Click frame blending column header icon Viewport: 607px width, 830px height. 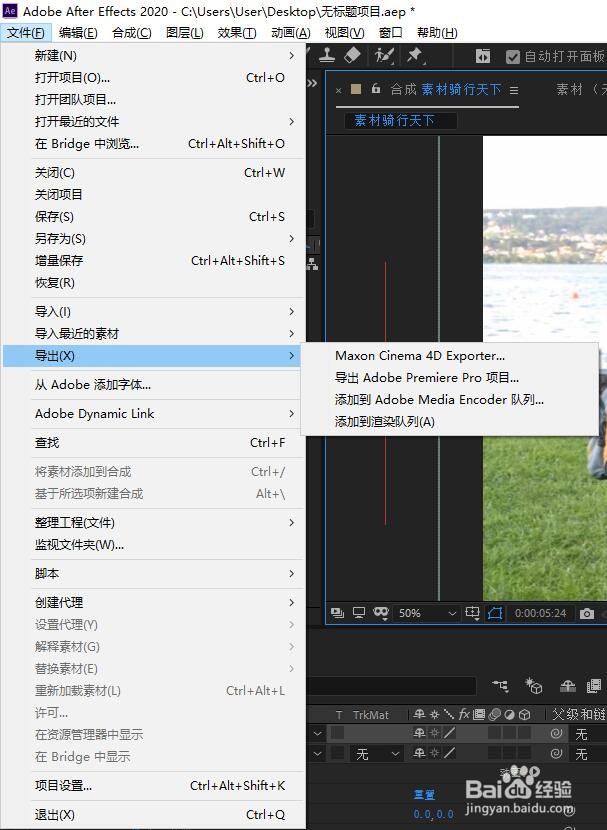(x=479, y=715)
